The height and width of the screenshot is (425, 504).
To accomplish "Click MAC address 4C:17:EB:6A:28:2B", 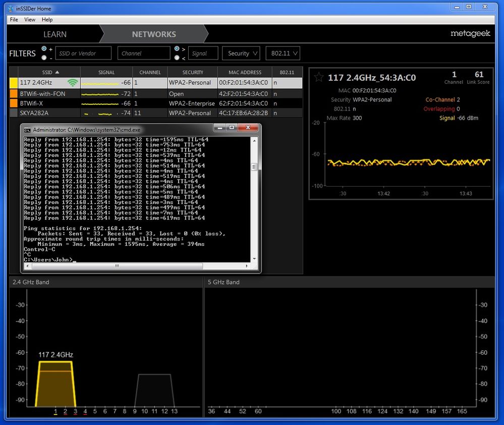I will (243, 113).
